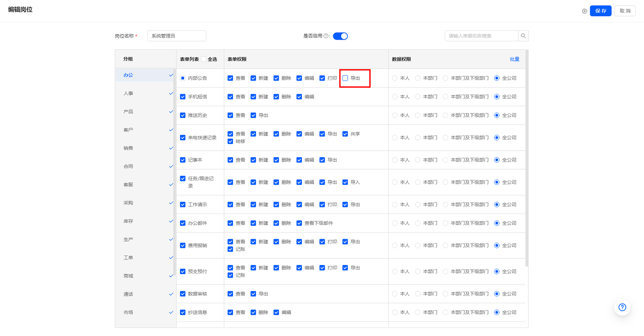Open the 客服 group
The image size is (644, 336).
click(145, 184)
